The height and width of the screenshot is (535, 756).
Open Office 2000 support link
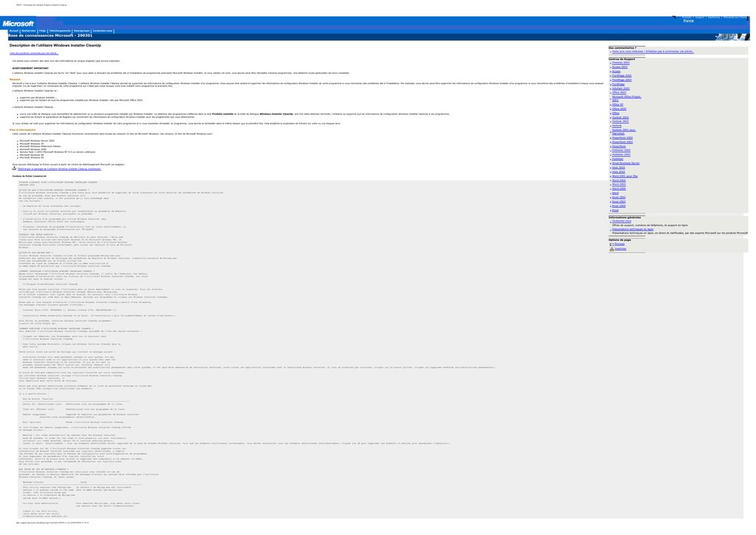(619, 109)
